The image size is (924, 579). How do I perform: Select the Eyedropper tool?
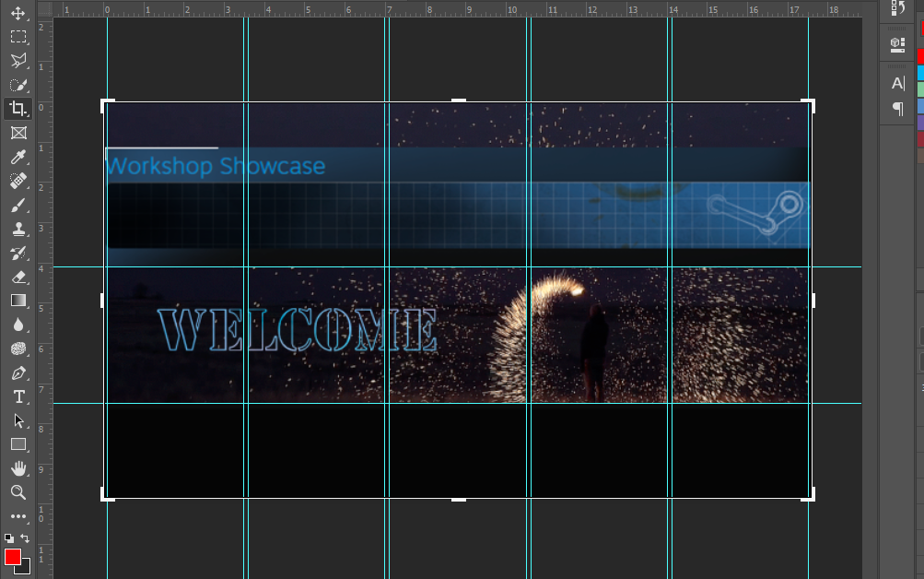pos(18,157)
